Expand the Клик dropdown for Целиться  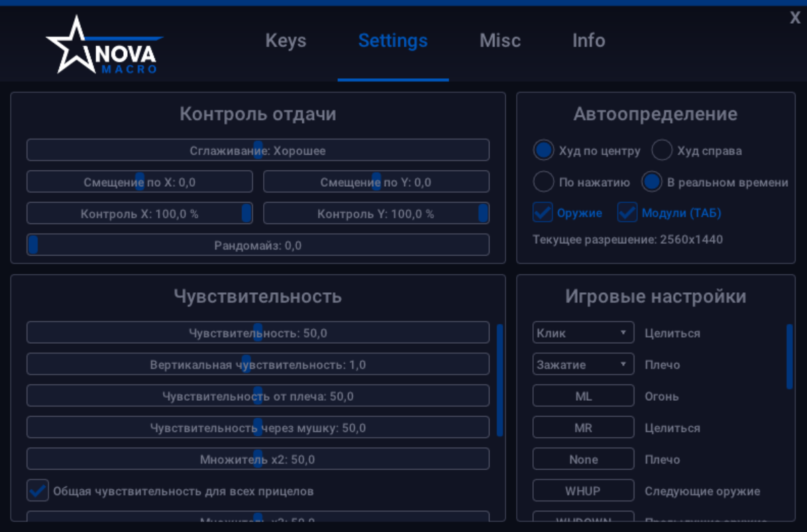click(x=583, y=333)
